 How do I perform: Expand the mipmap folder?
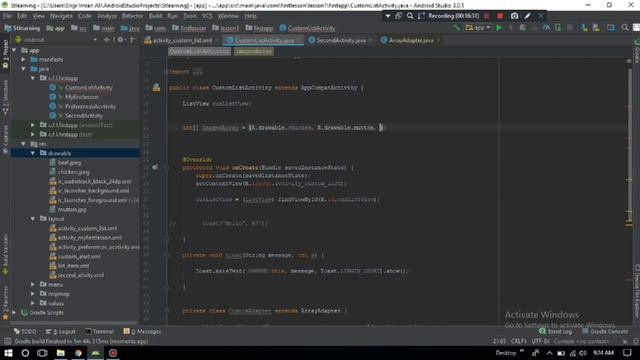coord(33,293)
